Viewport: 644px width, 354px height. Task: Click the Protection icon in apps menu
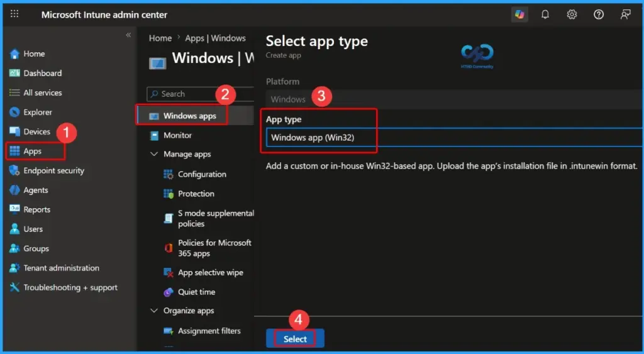pyautogui.click(x=169, y=194)
